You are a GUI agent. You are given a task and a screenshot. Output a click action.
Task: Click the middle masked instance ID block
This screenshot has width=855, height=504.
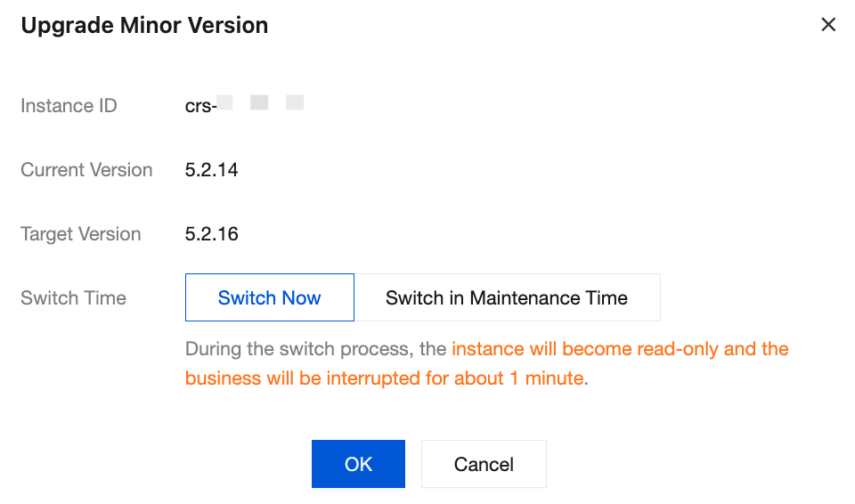click(260, 102)
